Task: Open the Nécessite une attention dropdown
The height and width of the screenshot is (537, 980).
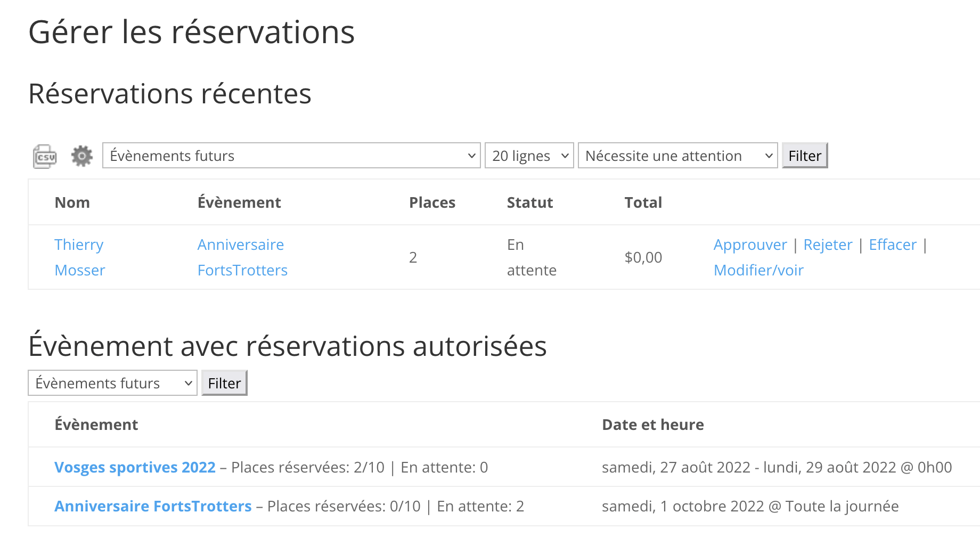Action: click(677, 156)
